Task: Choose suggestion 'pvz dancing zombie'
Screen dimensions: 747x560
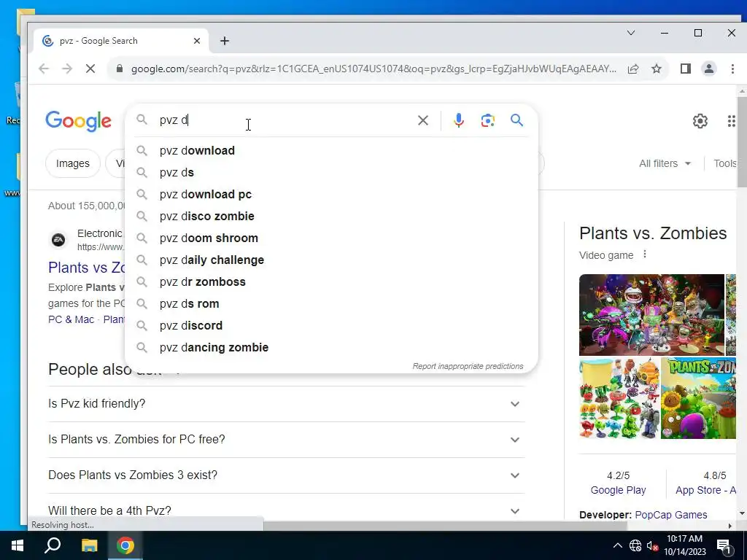Action: click(331, 348)
